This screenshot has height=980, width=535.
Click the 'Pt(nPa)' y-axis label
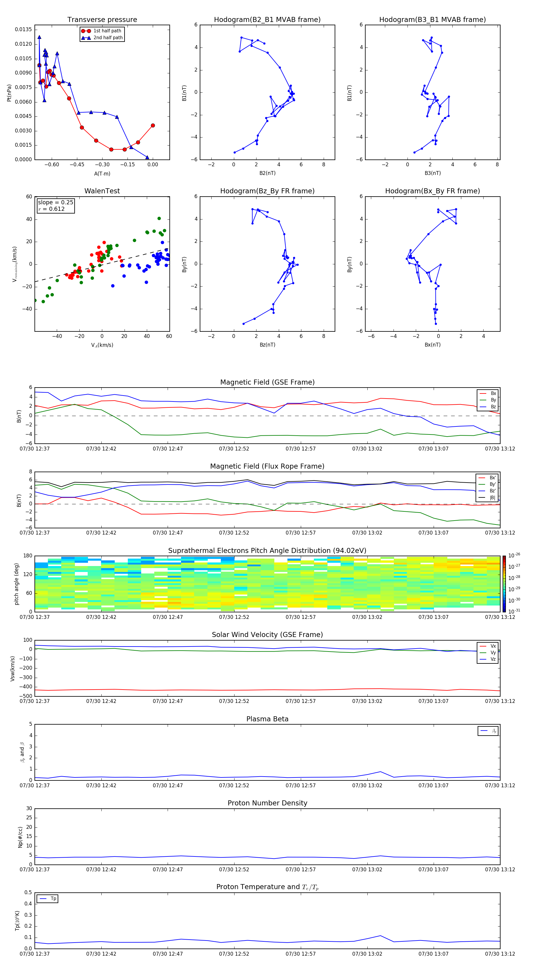click(x=9, y=93)
